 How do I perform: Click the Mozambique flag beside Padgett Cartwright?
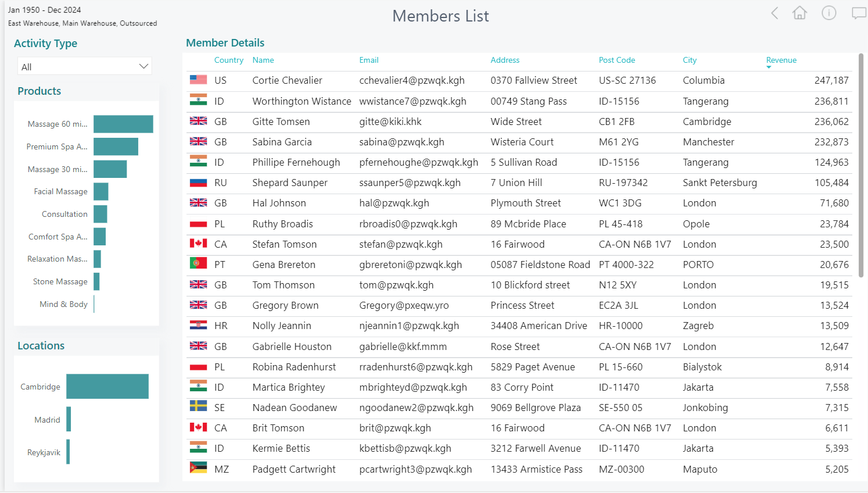[198, 469]
